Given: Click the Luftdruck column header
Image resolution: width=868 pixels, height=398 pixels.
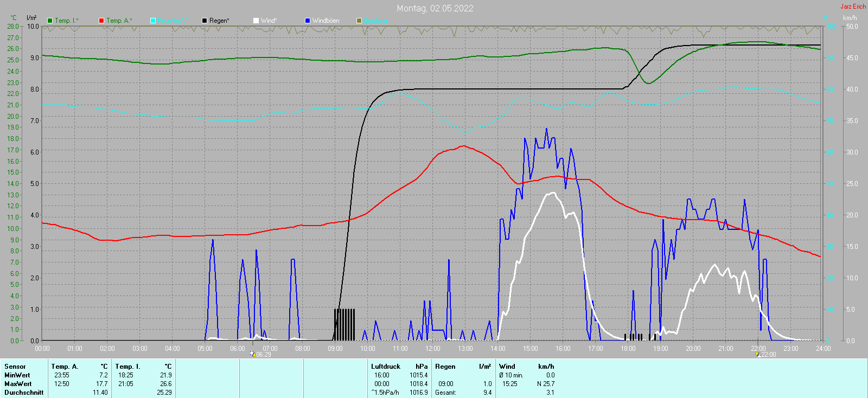Looking at the screenshot, I should pos(385,367).
